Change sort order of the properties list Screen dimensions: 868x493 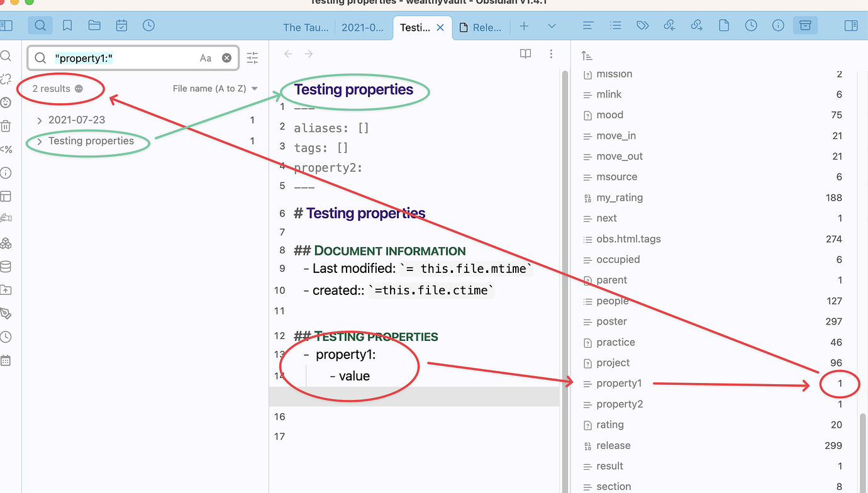[x=587, y=55]
